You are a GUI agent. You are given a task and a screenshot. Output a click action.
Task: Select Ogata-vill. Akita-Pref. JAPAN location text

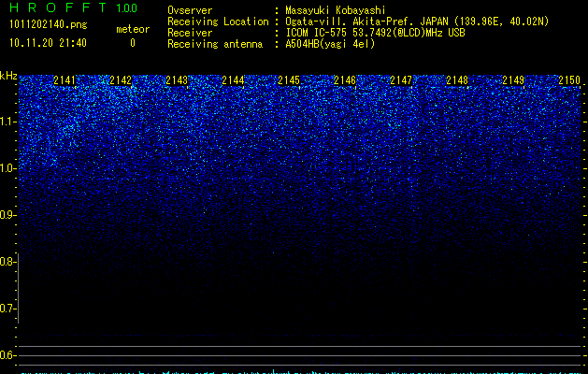pos(417,22)
